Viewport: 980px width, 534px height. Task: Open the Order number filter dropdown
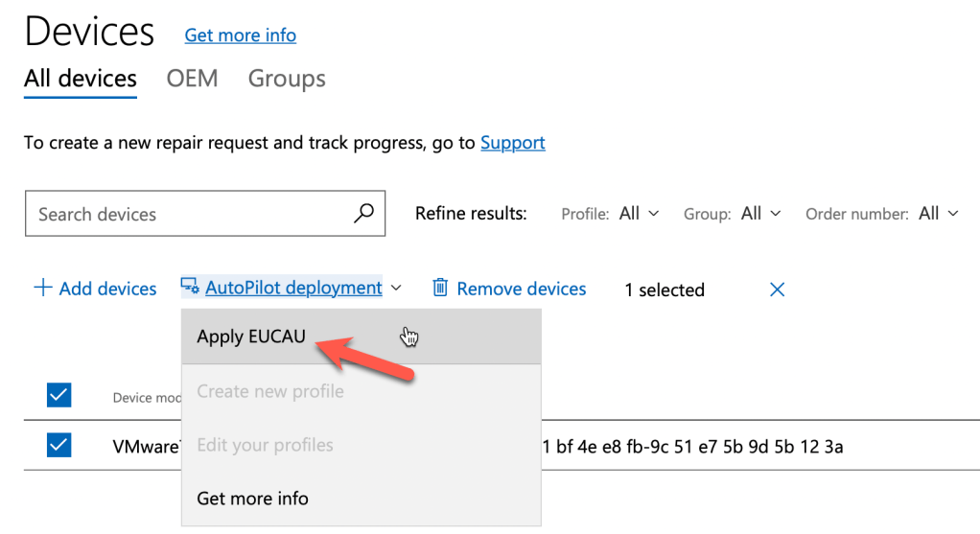point(938,214)
